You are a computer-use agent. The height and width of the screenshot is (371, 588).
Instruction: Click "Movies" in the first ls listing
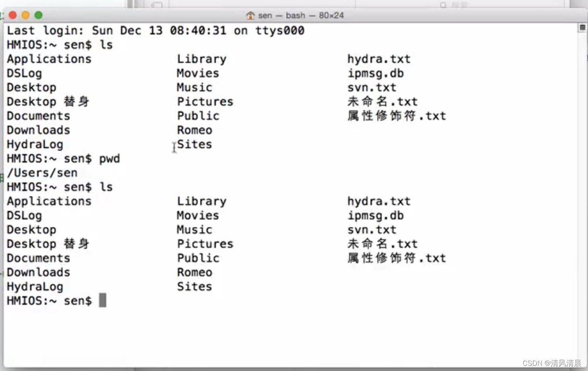(198, 73)
